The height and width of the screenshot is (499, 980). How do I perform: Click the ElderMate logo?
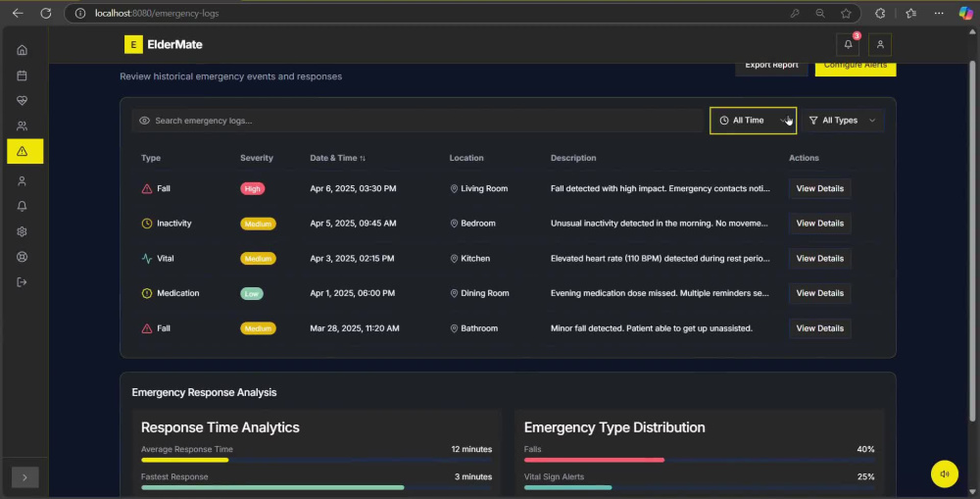coord(163,44)
